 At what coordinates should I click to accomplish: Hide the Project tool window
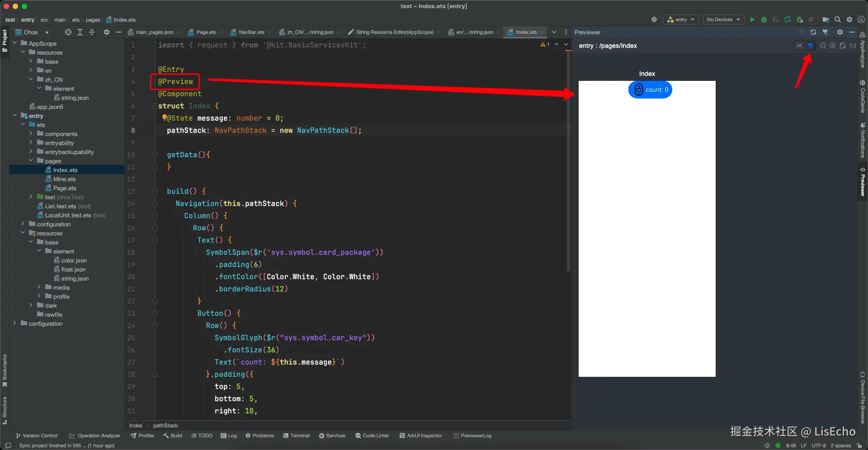coord(118,32)
